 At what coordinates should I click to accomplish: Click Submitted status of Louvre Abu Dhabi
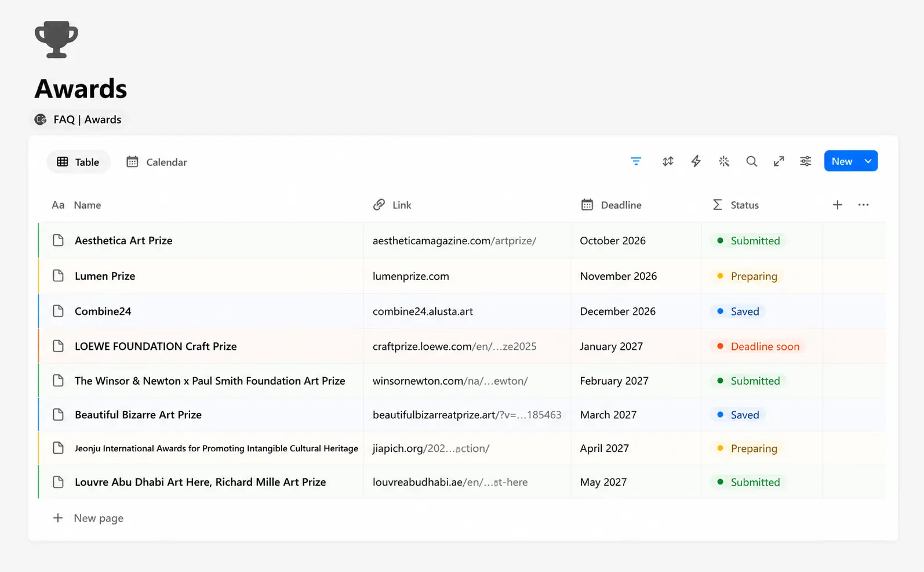pyautogui.click(x=748, y=482)
